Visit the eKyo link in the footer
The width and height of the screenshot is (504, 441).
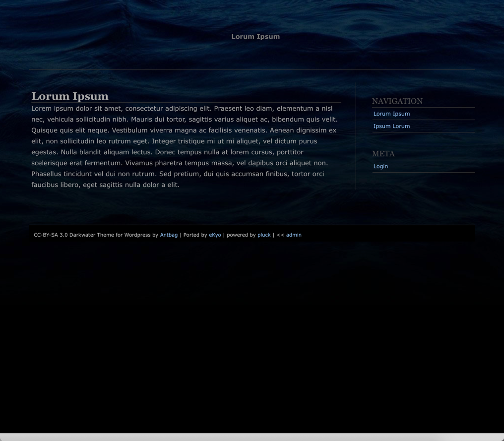tap(215, 235)
